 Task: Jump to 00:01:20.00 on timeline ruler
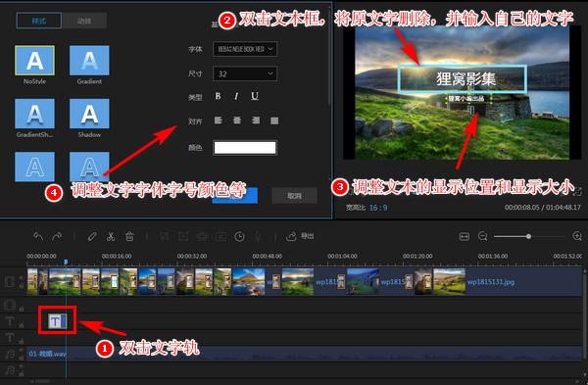pyautogui.click(x=417, y=256)
